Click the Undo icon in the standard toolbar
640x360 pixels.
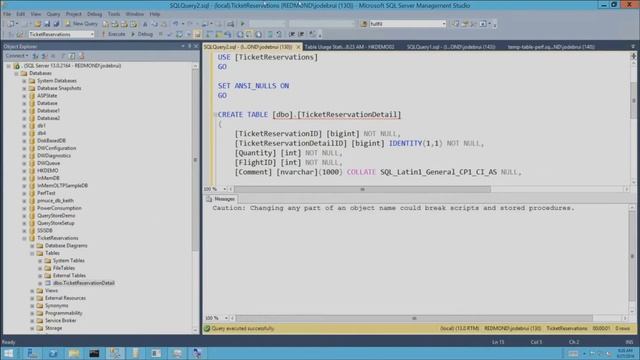tap(176, 24)
